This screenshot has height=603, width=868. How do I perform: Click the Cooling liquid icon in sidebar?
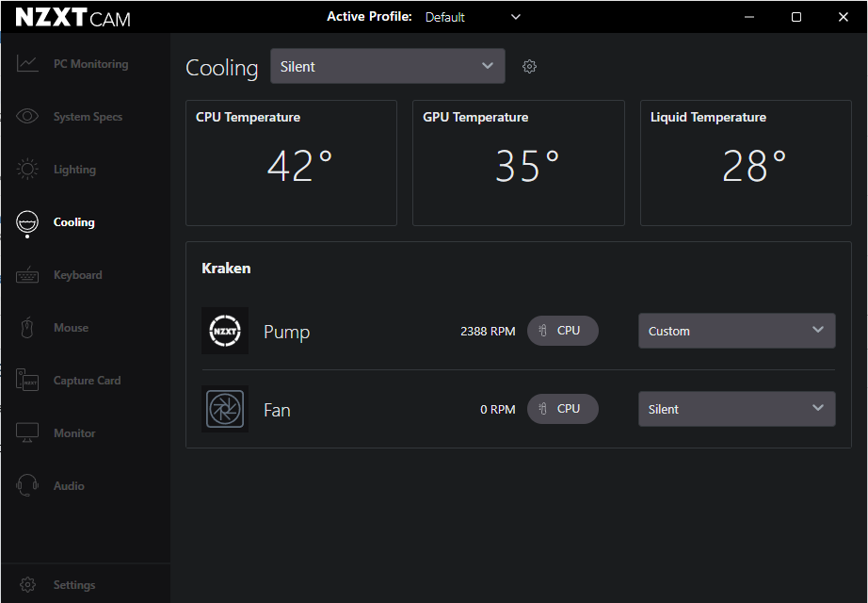(27, 222)
